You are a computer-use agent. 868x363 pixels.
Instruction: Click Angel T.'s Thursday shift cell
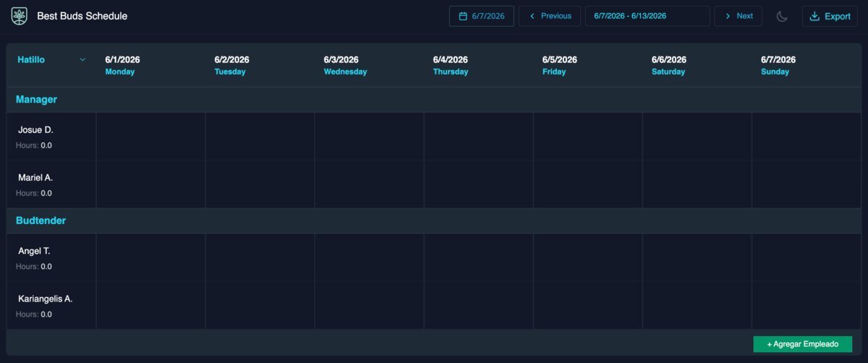click(479, 257)
